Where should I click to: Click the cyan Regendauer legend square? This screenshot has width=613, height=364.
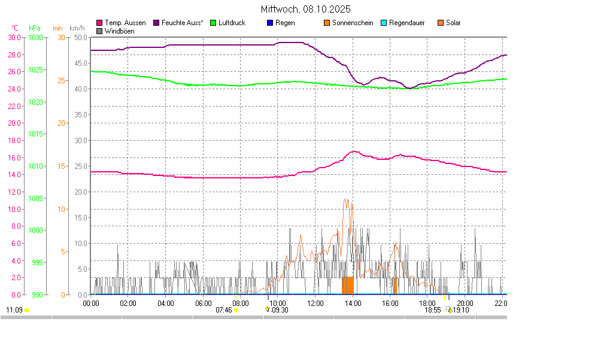pyautogui.click(x=384, y=23)
